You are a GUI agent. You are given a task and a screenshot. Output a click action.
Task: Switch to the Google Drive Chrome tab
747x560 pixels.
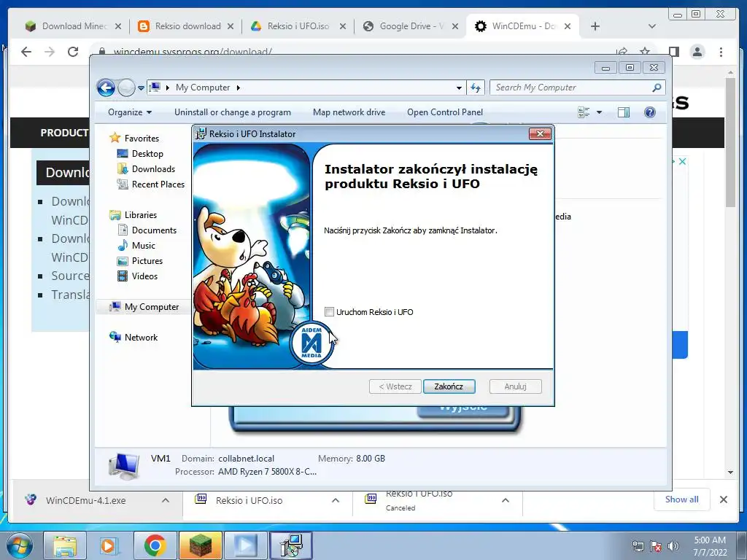(411, 26)
